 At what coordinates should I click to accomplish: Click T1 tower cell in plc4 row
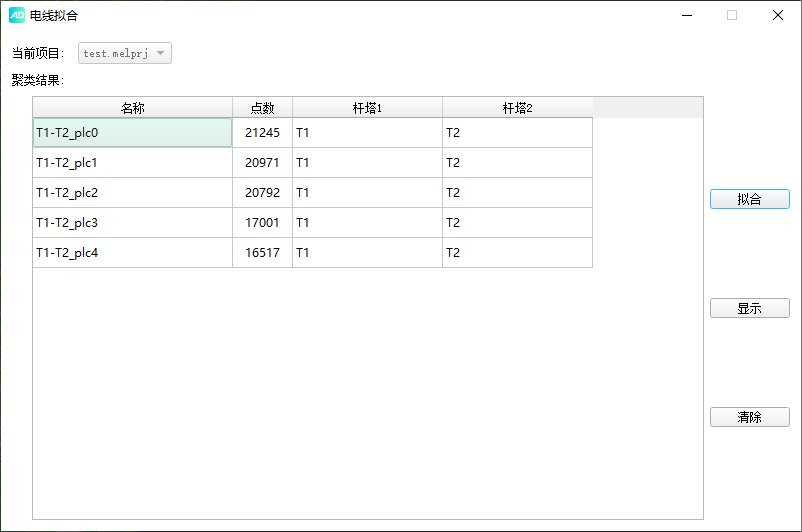(367, 253)
